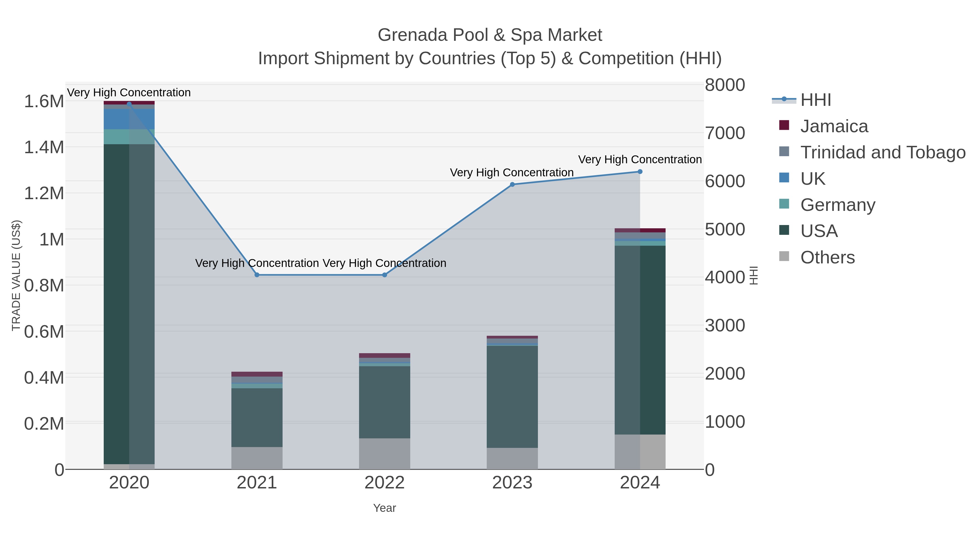Click the USA segment of the 2022 bar

(385, 402)
